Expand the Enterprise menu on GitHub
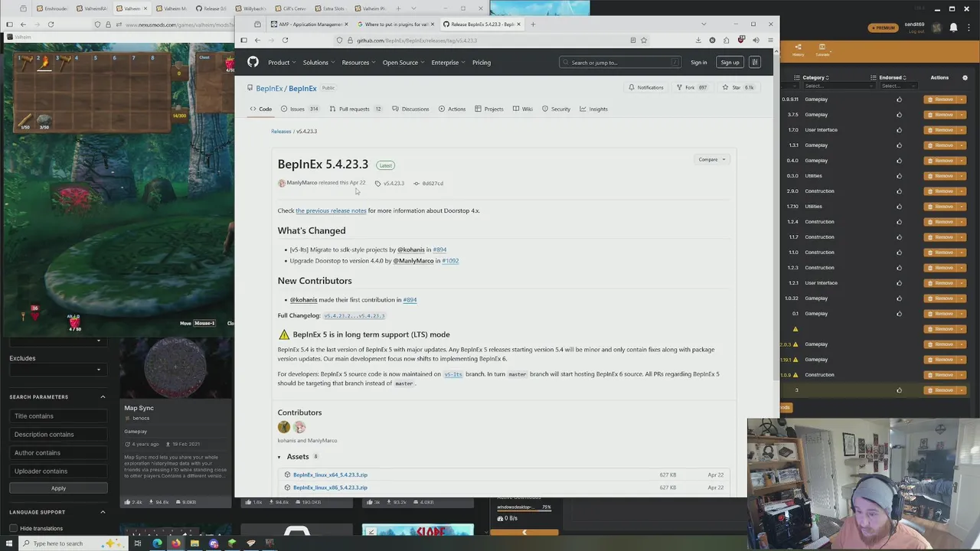This screenshot has width=980, height=551. (x=448, y=62)
